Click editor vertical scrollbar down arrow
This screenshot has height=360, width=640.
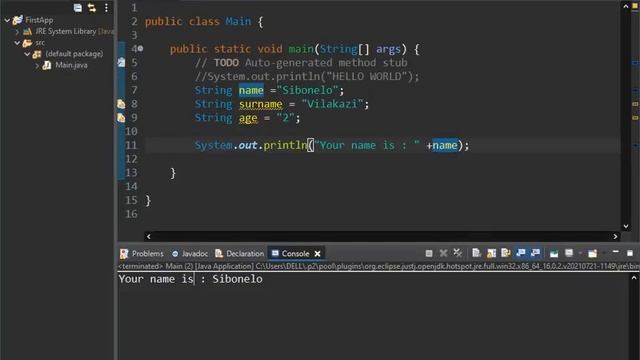coord(625,227)
